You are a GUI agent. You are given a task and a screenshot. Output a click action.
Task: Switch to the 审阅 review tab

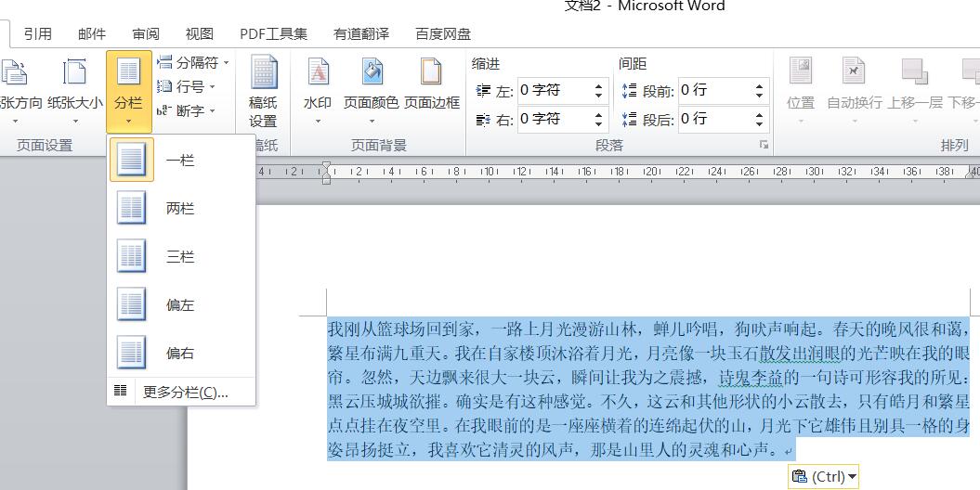click(x=146, y=33)
